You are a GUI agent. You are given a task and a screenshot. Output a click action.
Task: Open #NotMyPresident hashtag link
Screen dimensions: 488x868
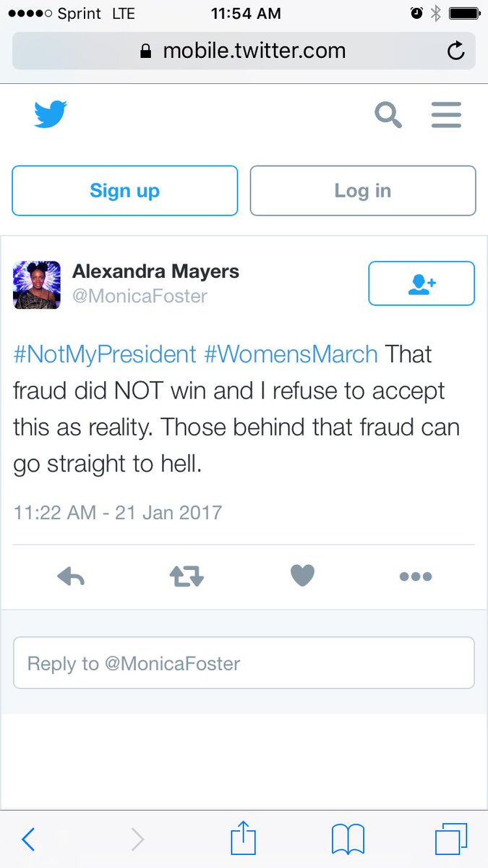pos(105,354)
